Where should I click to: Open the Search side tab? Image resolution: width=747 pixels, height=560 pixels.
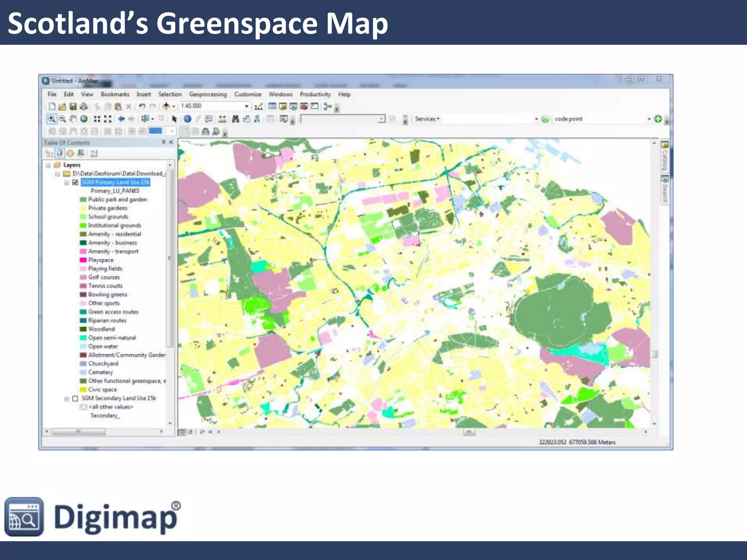[665, 190]
